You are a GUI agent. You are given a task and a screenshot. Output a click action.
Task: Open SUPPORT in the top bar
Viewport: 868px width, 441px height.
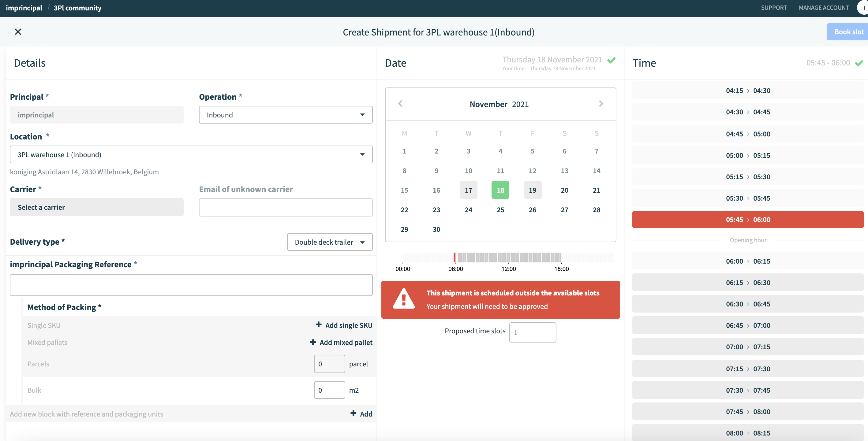774,8
